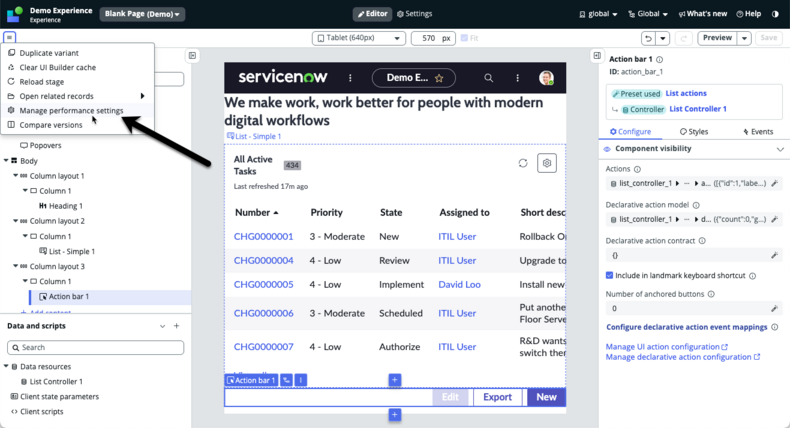Open the list settings gear icon
The height and width of the screenshot is (428, 790).
click(547, 163)
